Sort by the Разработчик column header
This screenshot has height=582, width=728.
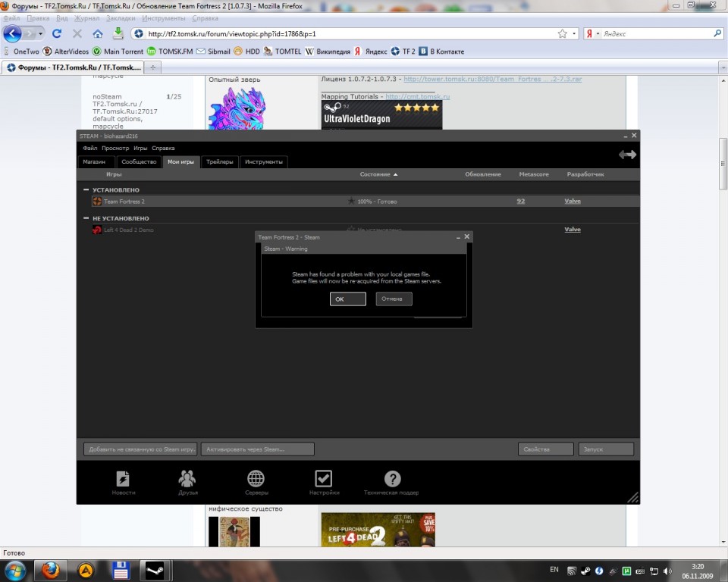coord(585,174)
